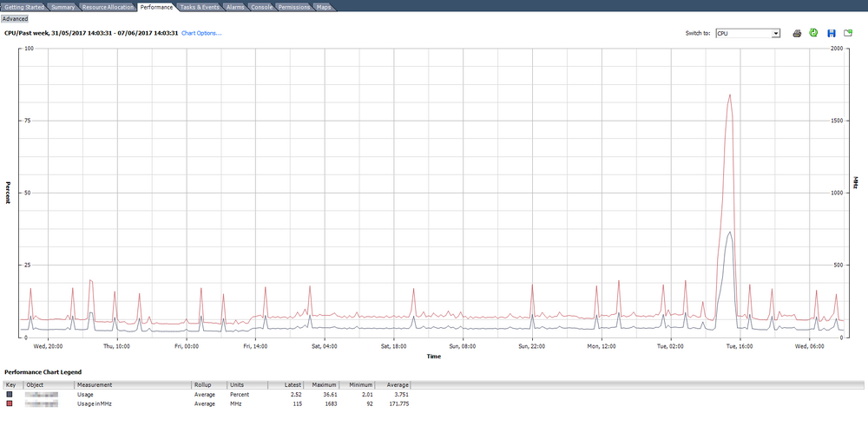Switch to the Summary tab
This screenshot has height=426, width=868.
(x=62, y=7)
